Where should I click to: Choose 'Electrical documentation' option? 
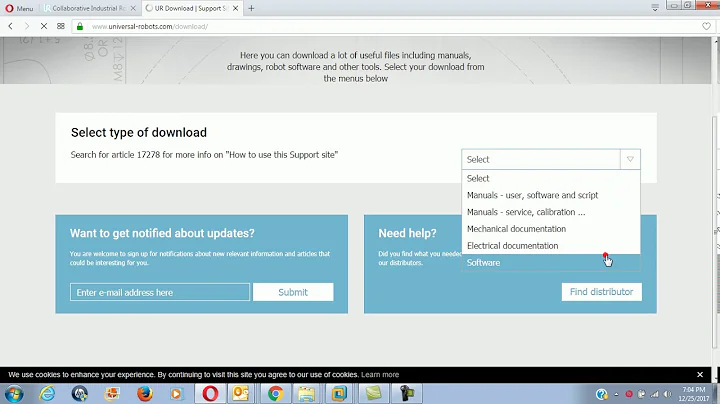pos(551,246)
